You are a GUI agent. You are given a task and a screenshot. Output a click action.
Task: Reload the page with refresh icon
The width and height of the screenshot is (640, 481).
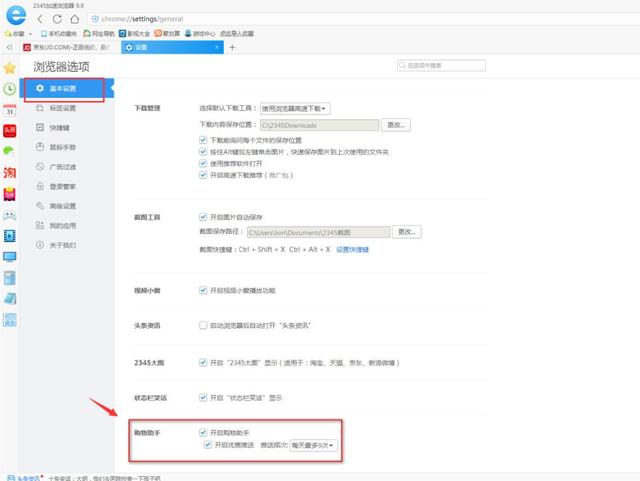57,19
